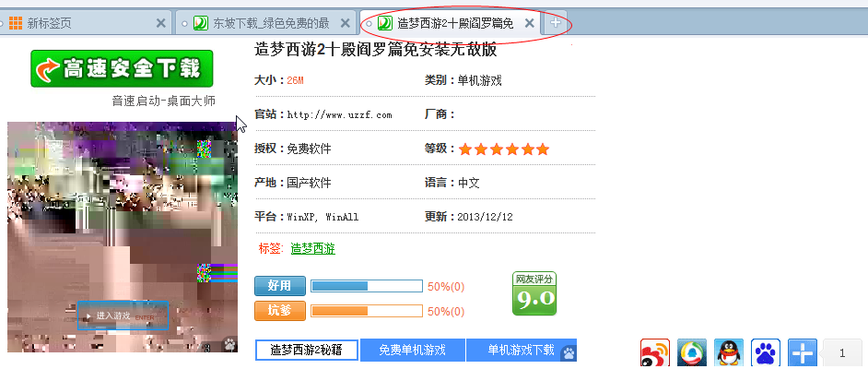Click the 好用 blue rating bar
Image resolution: width=868 pixels, height=369 pixels.
point(367,286)
